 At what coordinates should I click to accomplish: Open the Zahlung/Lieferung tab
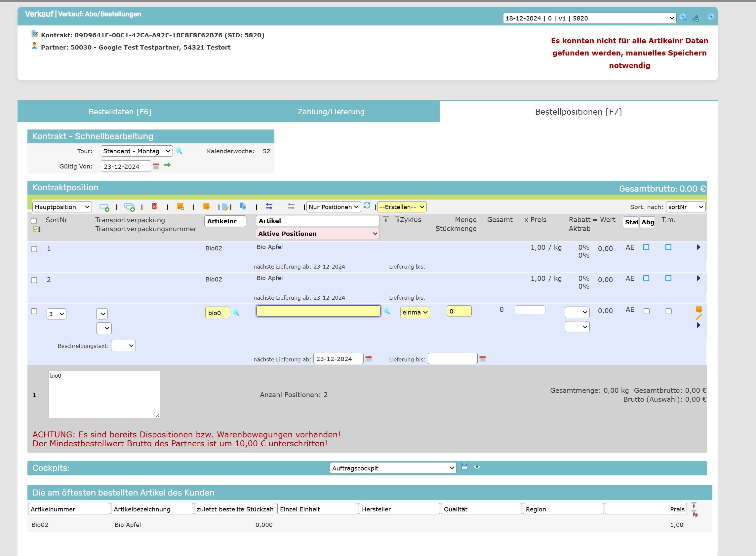pyautogui.click(x=331, y=112)
